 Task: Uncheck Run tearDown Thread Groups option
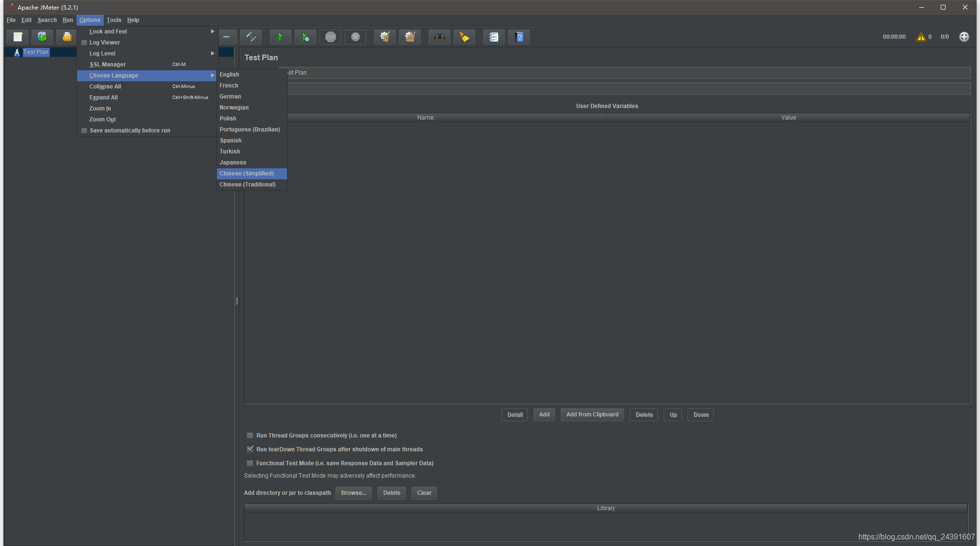[x=250, y=449]
